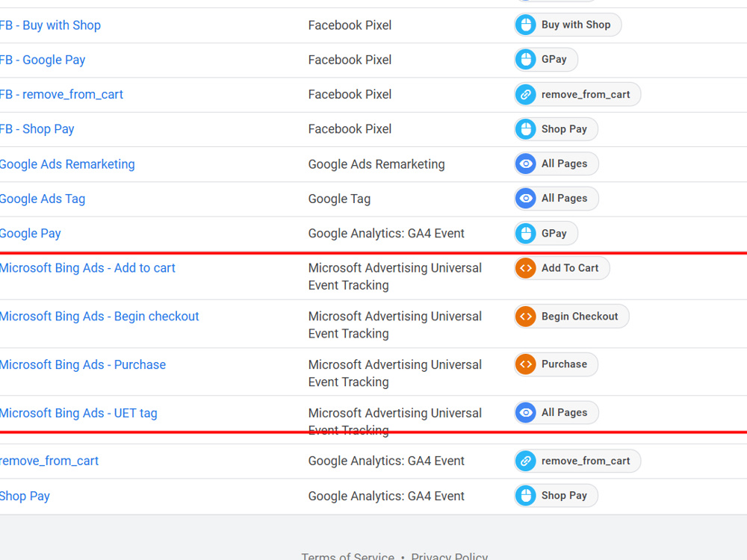Click the Google Tag type cell

click(339, 199)
